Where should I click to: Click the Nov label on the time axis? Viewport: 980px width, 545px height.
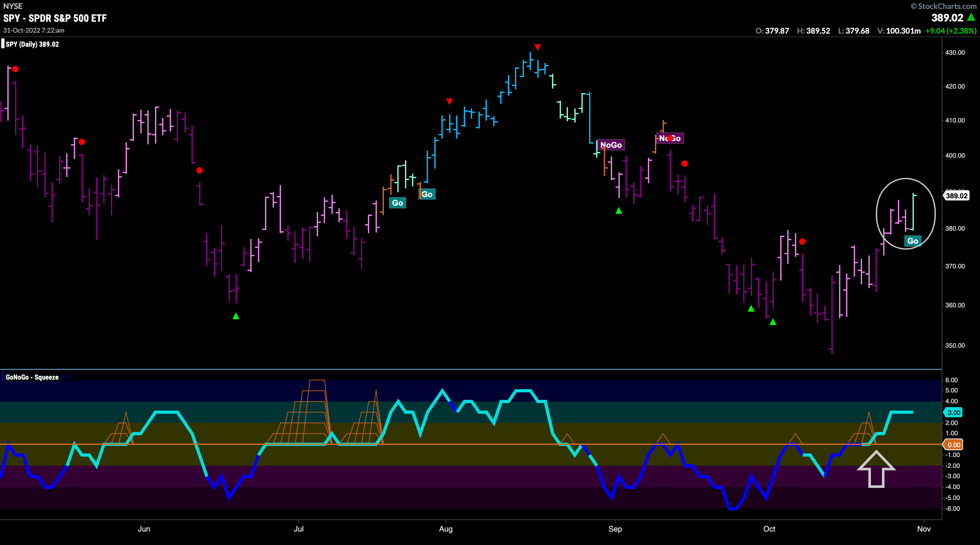point(924,529)
